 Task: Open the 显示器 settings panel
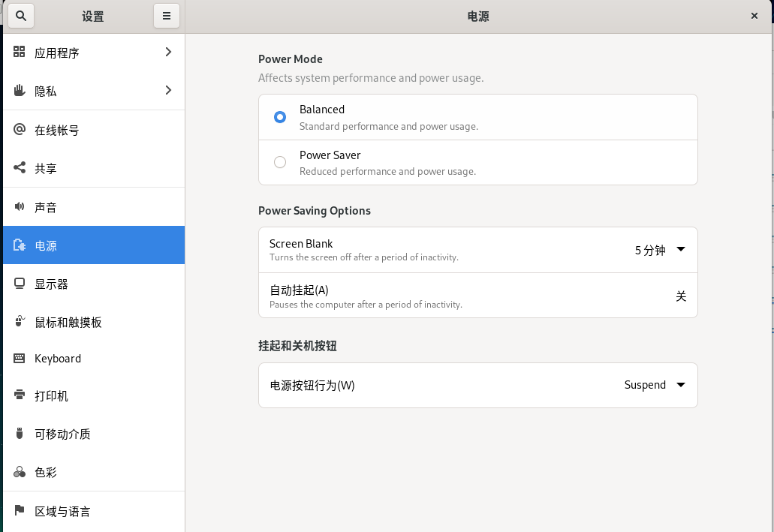pyautogui.click(x=51, y=284)
